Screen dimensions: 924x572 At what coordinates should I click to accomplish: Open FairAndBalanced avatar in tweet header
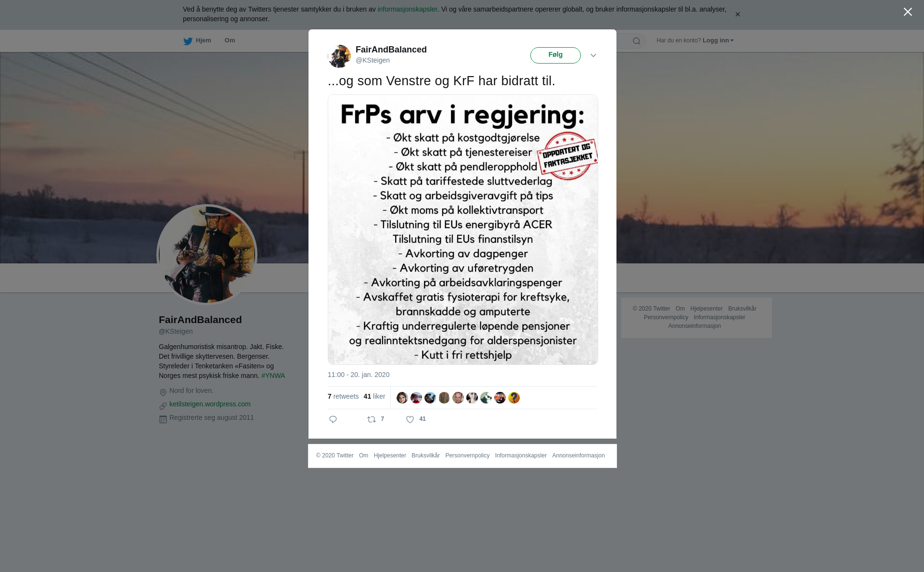pos(339,56)
